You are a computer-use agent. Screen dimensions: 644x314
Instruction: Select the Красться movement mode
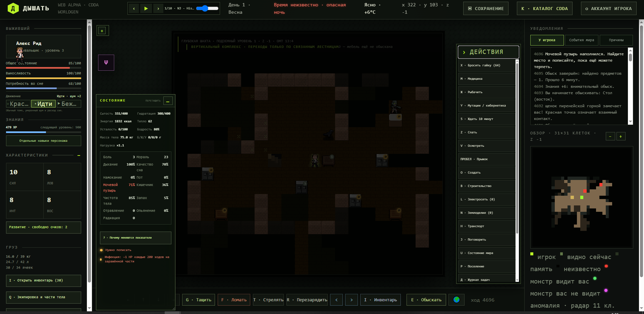click(18, 104)
